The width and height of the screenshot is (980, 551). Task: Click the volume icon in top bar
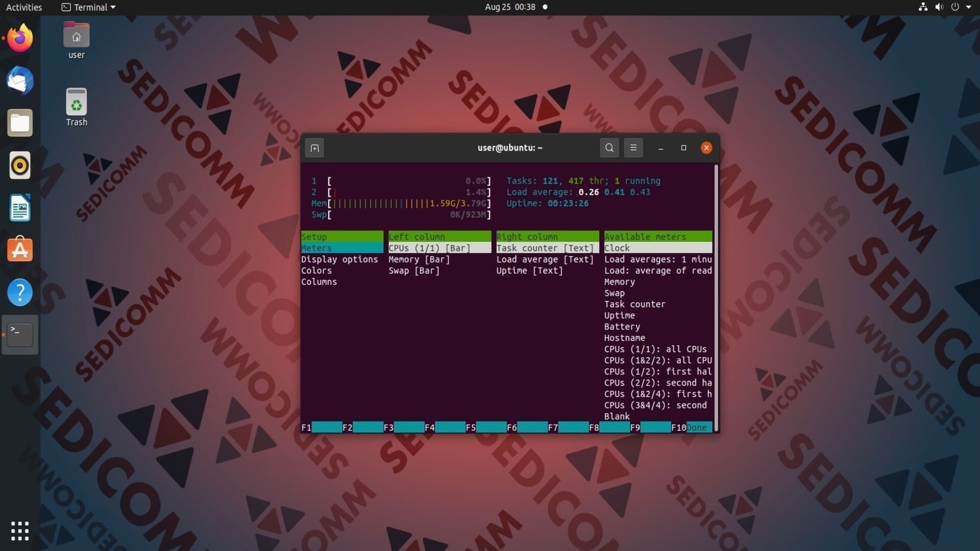coord(939,7)
